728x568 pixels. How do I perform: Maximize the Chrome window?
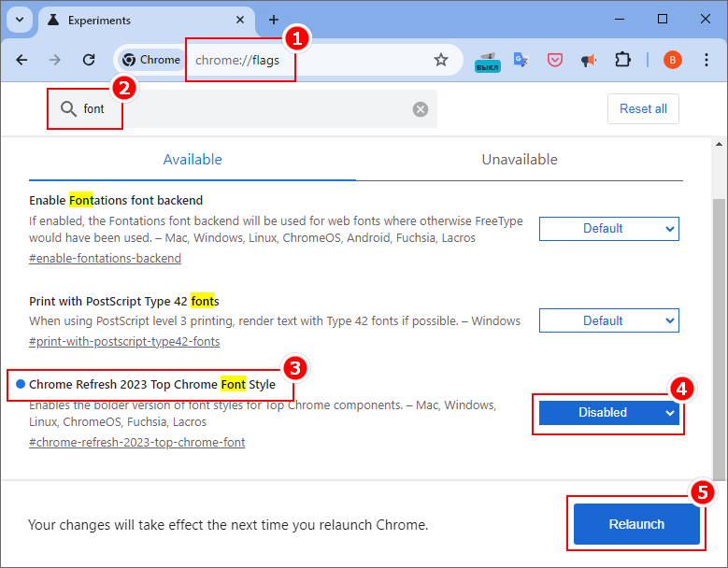tap(663, 20)
